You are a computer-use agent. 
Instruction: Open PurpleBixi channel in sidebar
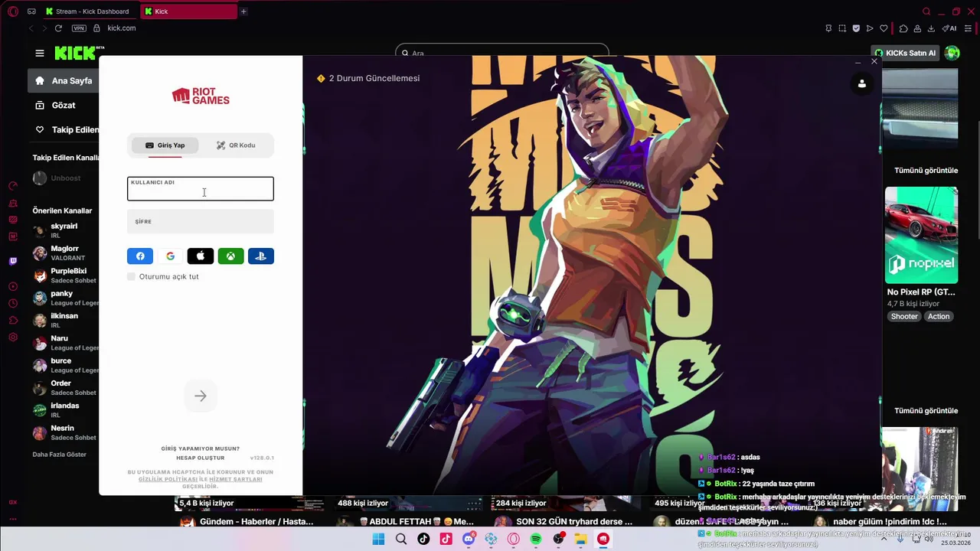click(x=65, y=275)
